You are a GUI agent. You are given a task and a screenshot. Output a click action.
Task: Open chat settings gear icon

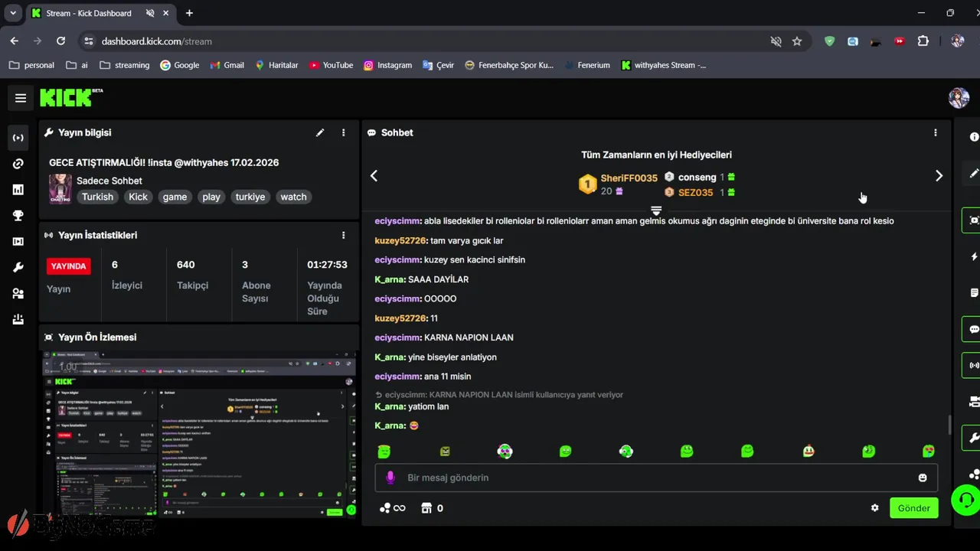point(875,508)
